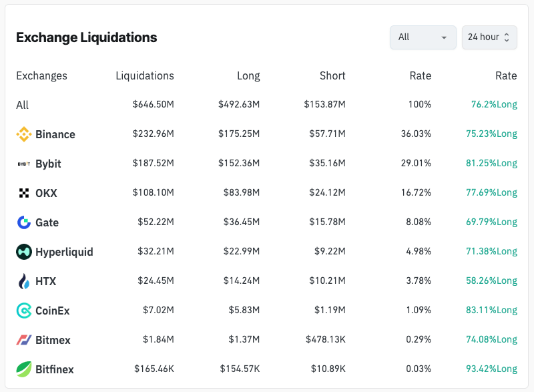Sort by the Liquidations column header

(145, 76)
